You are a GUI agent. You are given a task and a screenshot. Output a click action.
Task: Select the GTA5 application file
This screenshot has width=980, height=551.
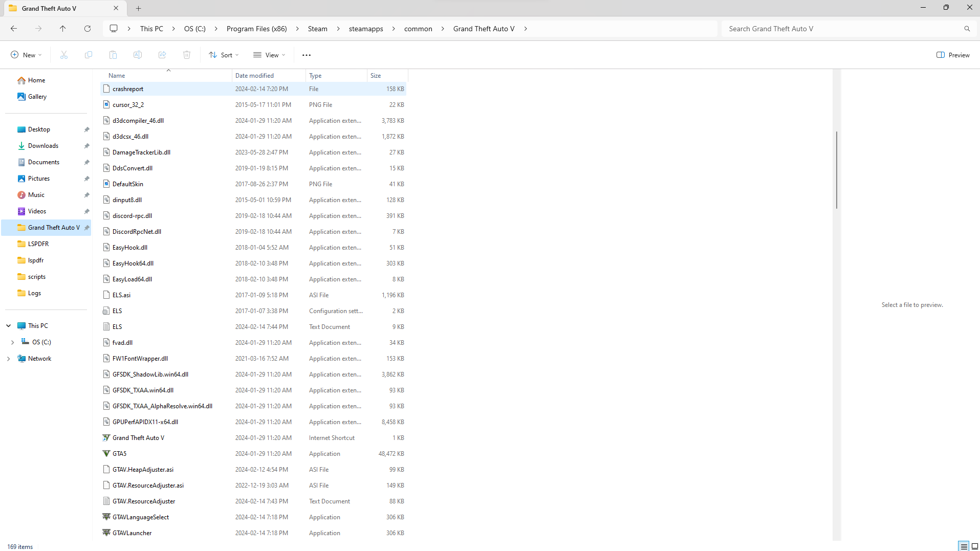pyautogui.click(x=119, y=454)
